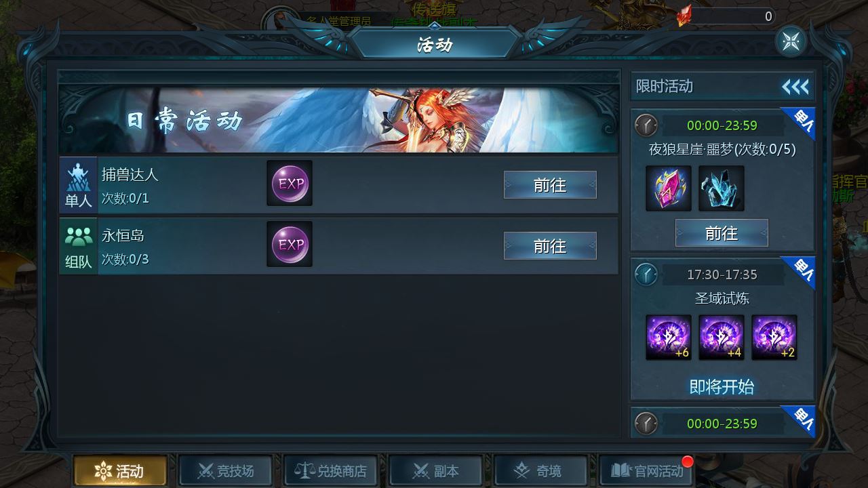The height and width of the screenshot is (488, 868).
Task: Click the EXP reward icon for 永恒岛
Action: coord(290,244)
